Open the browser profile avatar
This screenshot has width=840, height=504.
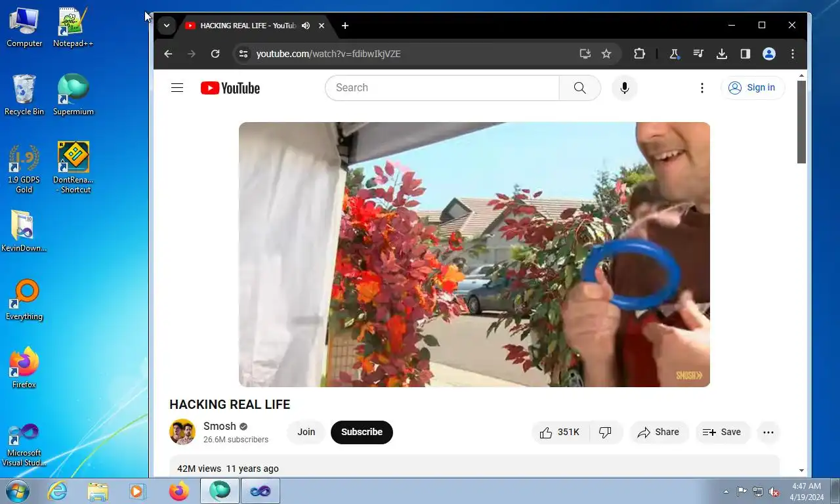point(769,54)
